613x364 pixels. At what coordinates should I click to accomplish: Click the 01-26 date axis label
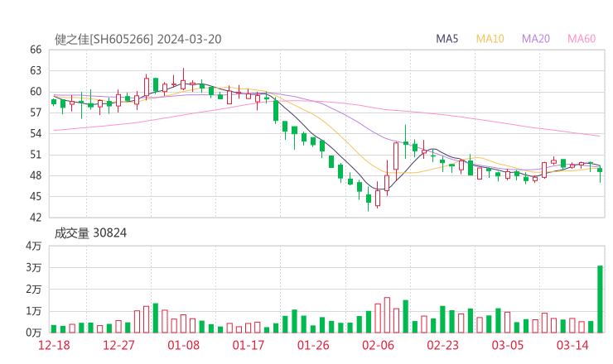(313, 345)
